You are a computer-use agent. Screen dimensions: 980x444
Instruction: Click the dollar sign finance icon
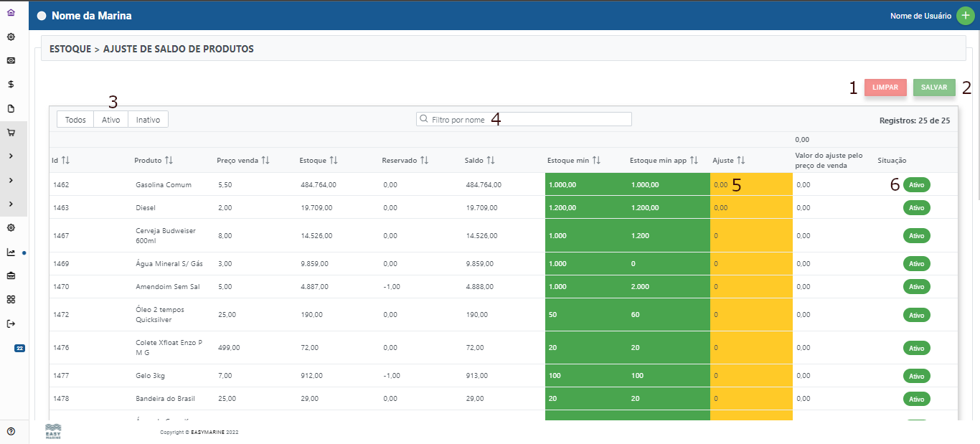(11, 84)
